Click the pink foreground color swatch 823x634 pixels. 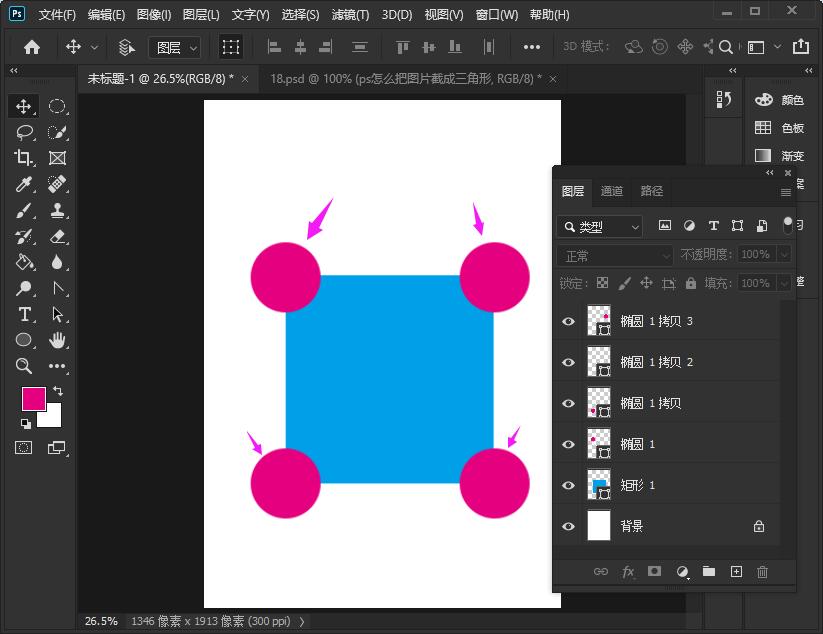[x=33, y=398]
